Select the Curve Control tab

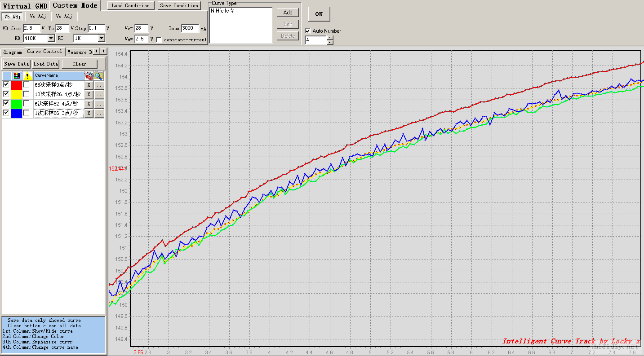coord(44,52)
